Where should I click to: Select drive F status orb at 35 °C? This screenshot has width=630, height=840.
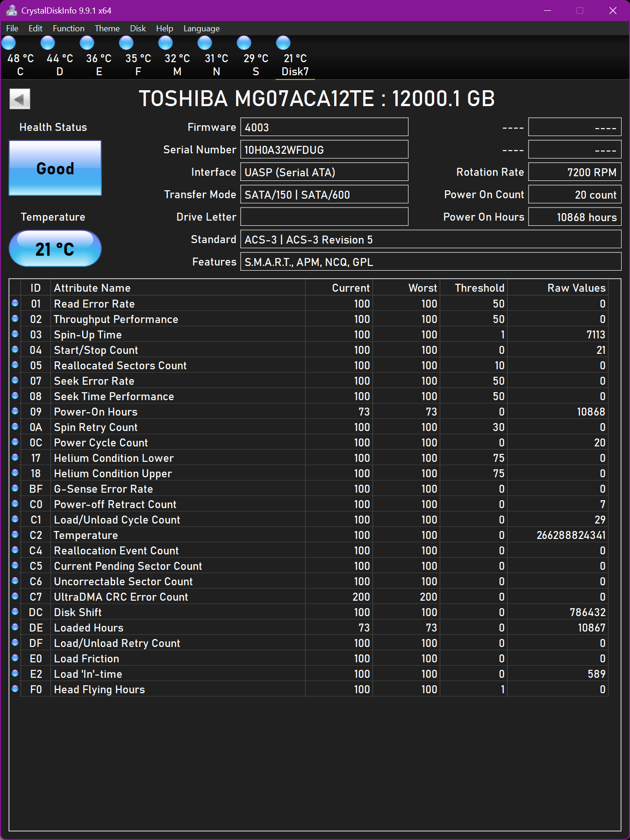tap(126, 43)
